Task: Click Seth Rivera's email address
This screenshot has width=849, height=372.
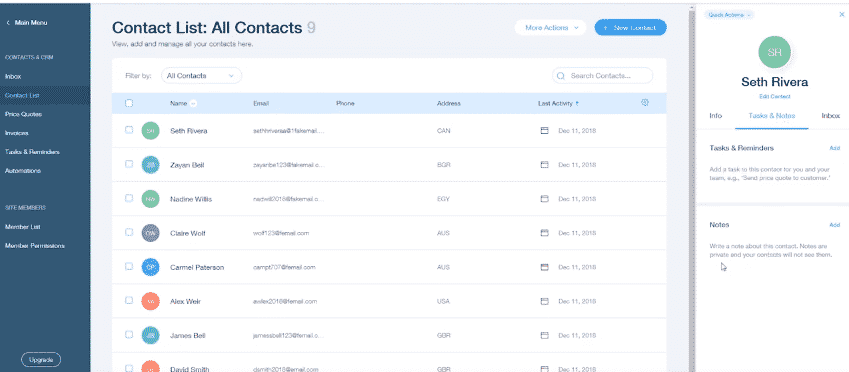Action: pos(289,130)
